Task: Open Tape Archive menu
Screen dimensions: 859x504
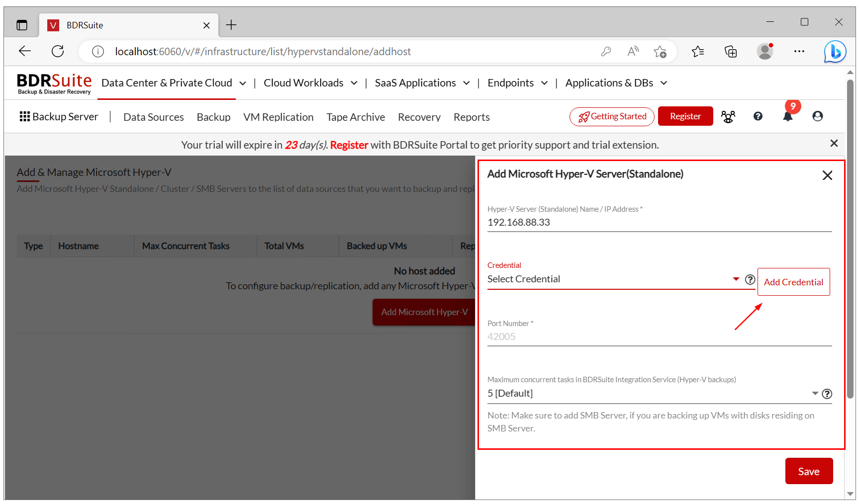Action: point(356,117)
